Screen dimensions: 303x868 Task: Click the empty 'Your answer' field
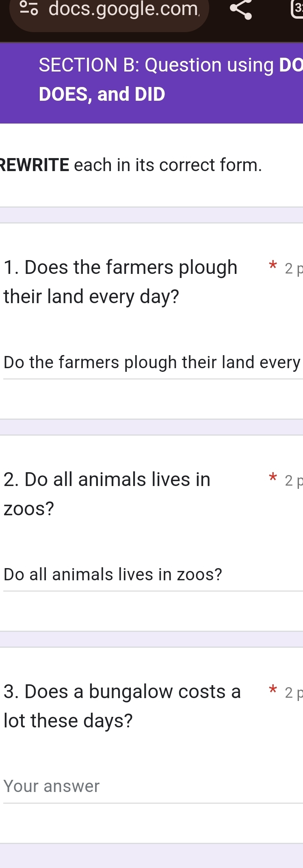point(152,787)
